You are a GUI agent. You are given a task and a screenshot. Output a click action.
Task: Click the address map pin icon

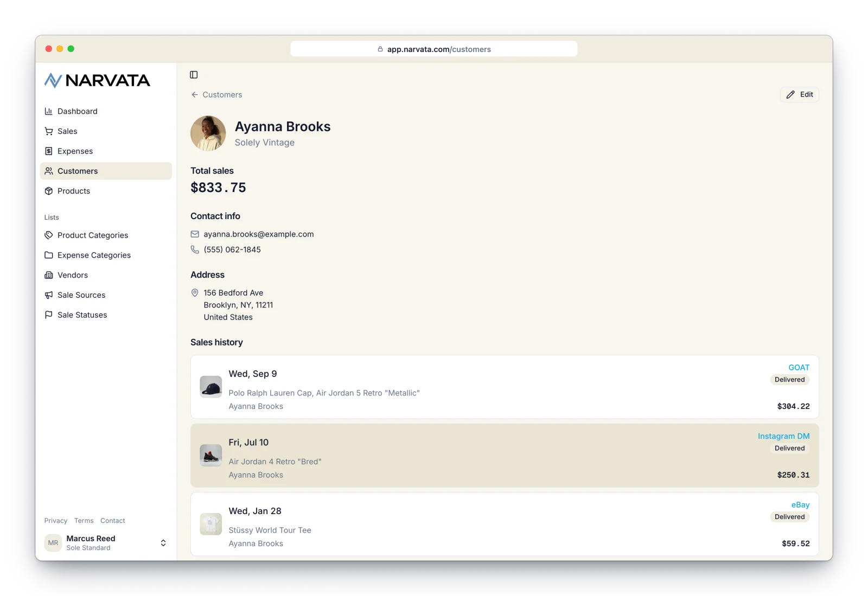point(195,293)
